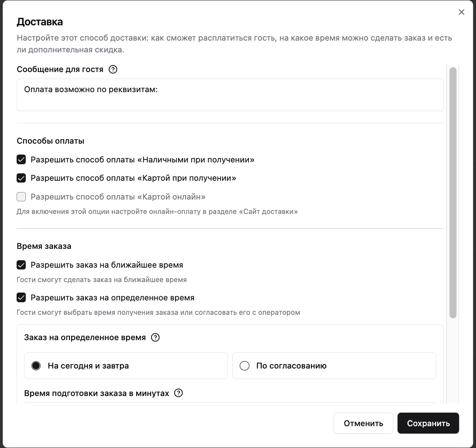Click the order preparation time input field
The height and width of the screenshot is (448, 476).
point(230,403)
